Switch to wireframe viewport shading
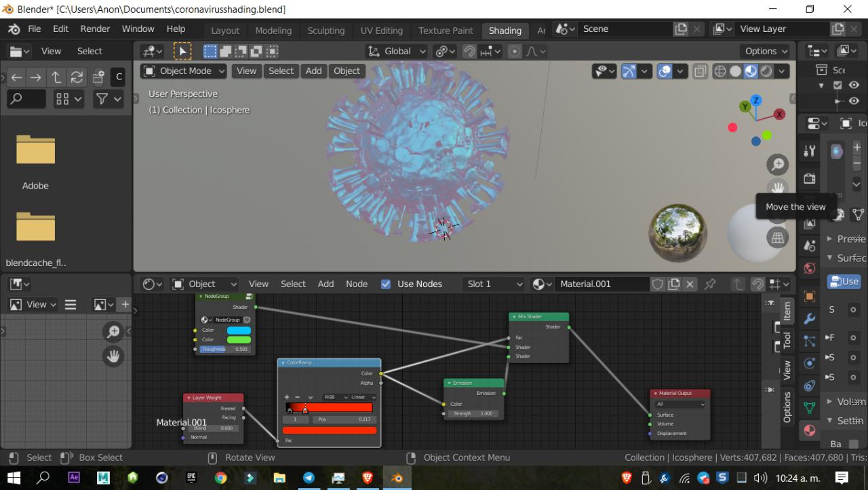Image resolution: width=868 pixels, height=490 pixels. pos(720,71)
